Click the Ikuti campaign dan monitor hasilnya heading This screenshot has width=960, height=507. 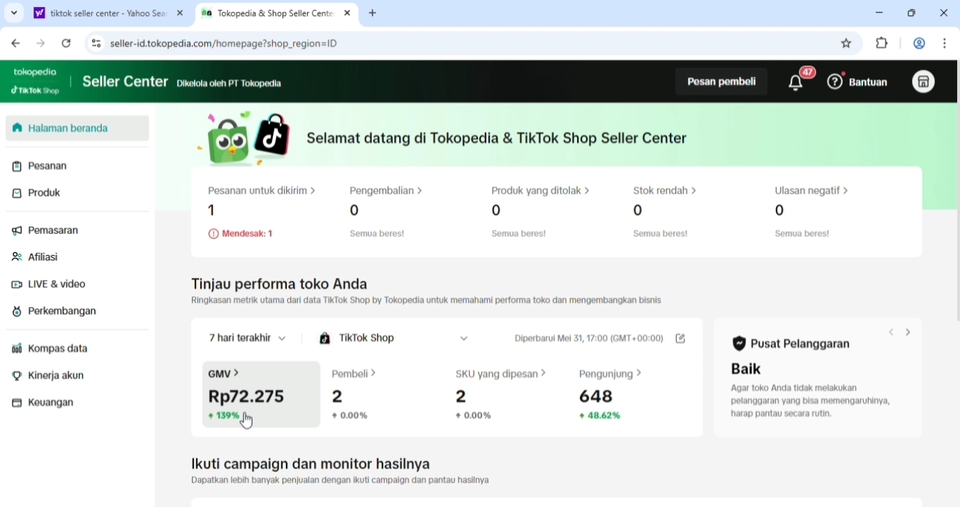tap(310, 464)
